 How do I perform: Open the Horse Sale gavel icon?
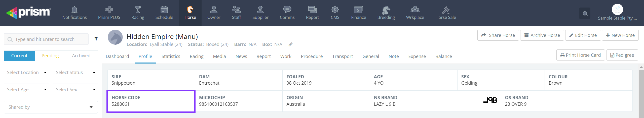coord(445,10)
